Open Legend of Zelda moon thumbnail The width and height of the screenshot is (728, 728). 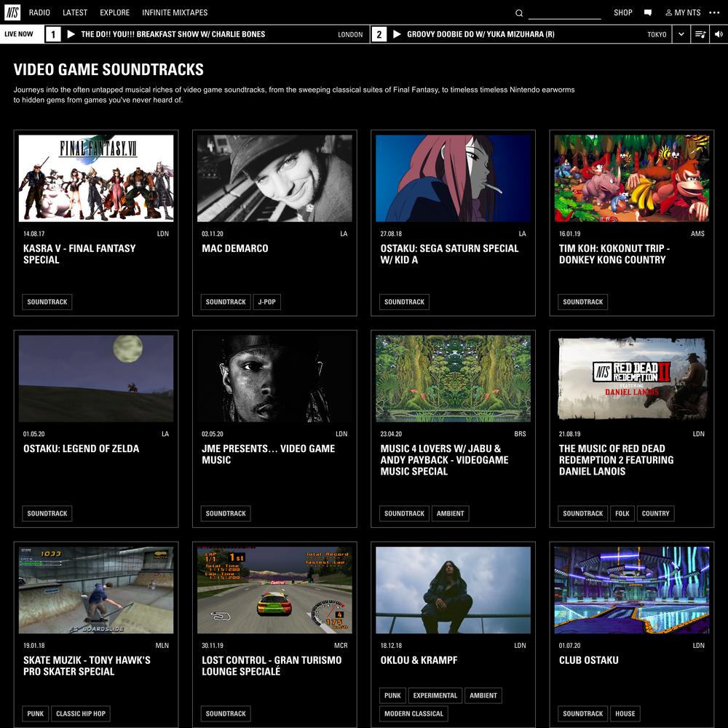(96, 379)
